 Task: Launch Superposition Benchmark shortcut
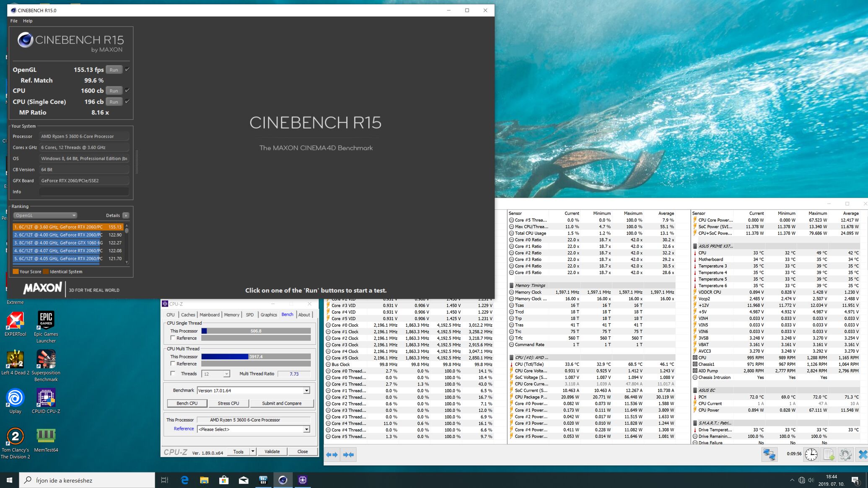pos(46,366)
